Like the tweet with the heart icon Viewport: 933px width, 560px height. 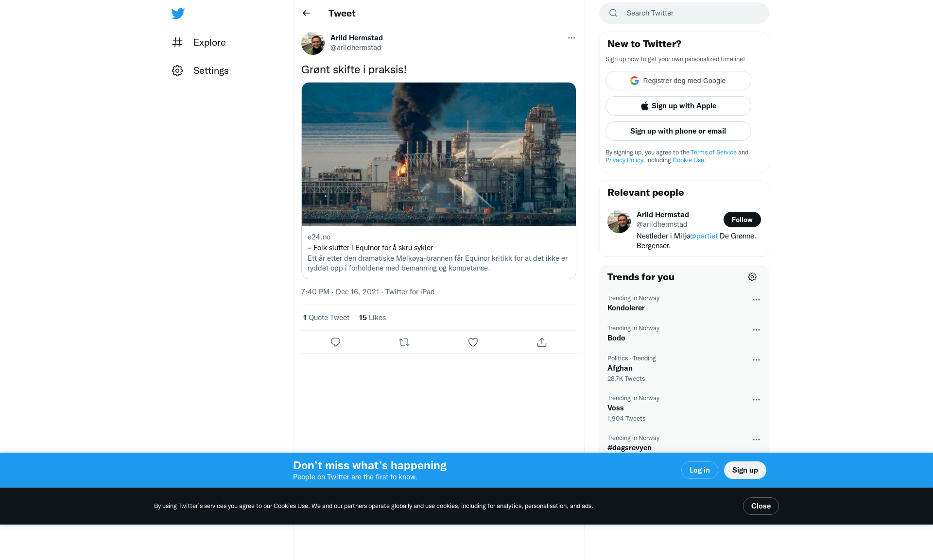click(x=473, y=342)
